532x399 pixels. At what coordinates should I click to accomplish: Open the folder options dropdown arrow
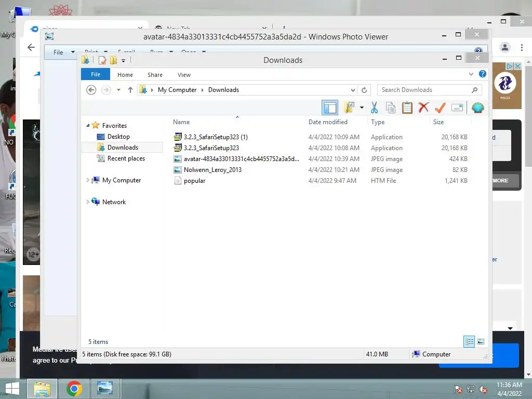(362, 108)
